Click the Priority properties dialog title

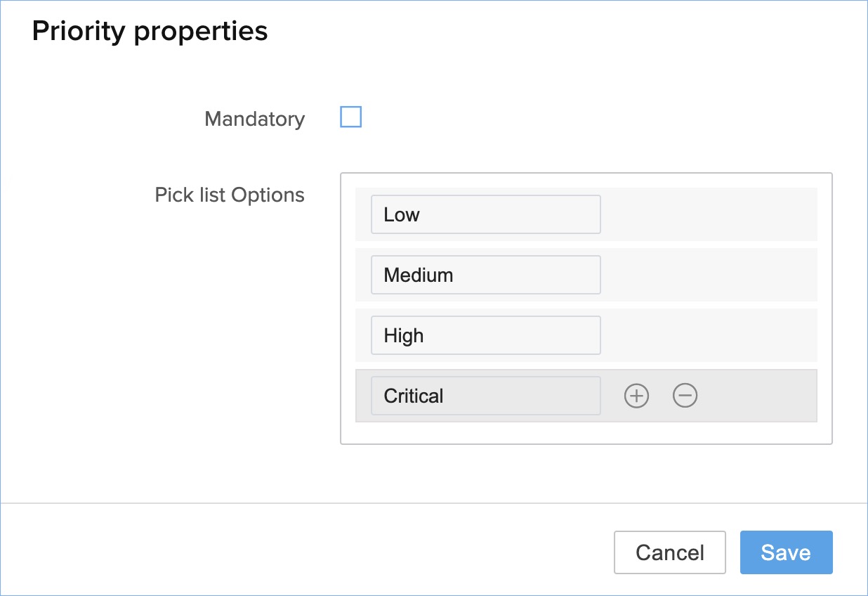click(x=150, y=32)
